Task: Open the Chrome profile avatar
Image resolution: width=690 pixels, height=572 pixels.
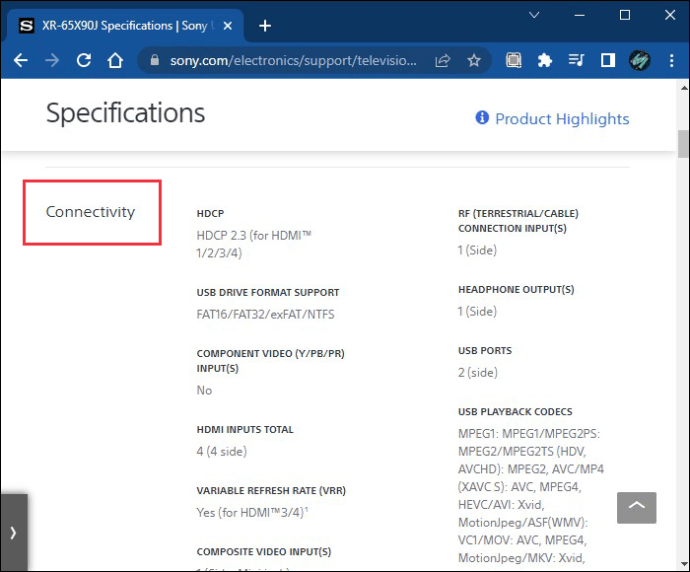Action: (x=639, y=60)
